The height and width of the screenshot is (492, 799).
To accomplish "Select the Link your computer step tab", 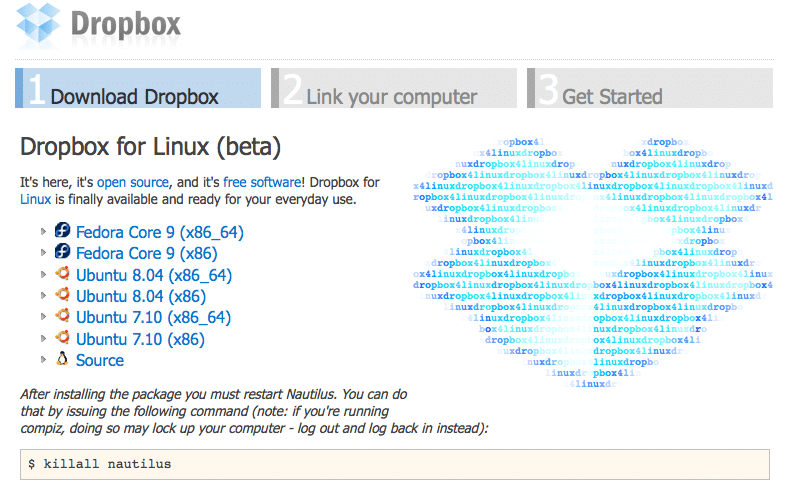I will point(394,88).
